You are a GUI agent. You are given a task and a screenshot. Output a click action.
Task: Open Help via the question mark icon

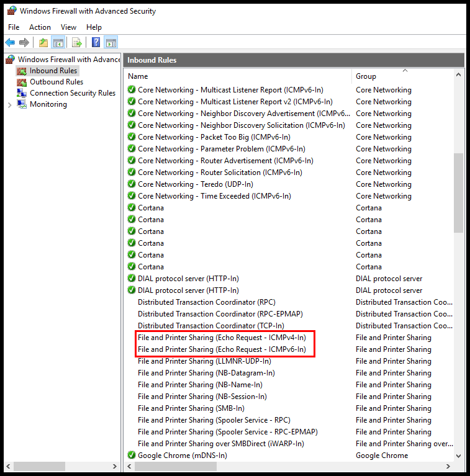click(x=96, y=42)
